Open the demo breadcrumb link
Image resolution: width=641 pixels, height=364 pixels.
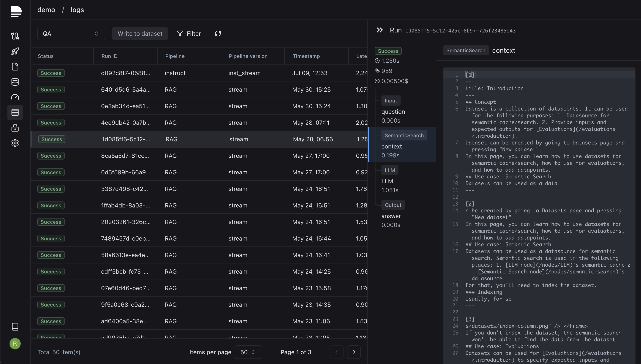pos(46,10)
